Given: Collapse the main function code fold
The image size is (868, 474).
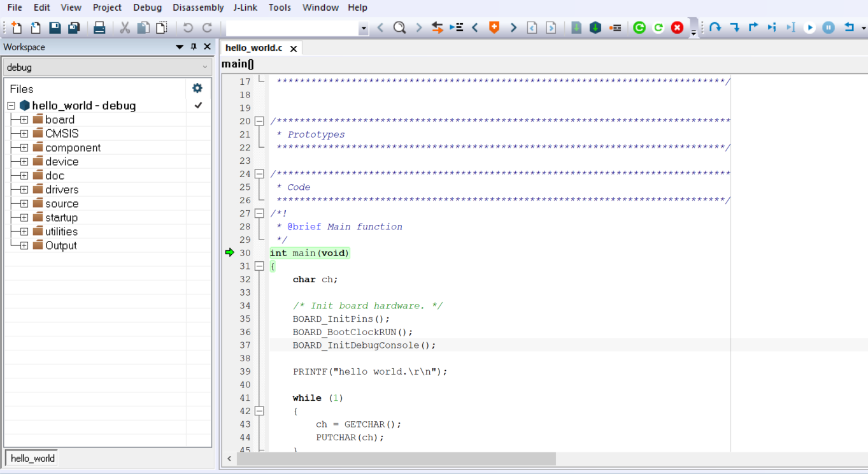Looking at the screenshot, I should tap(259, 266).
